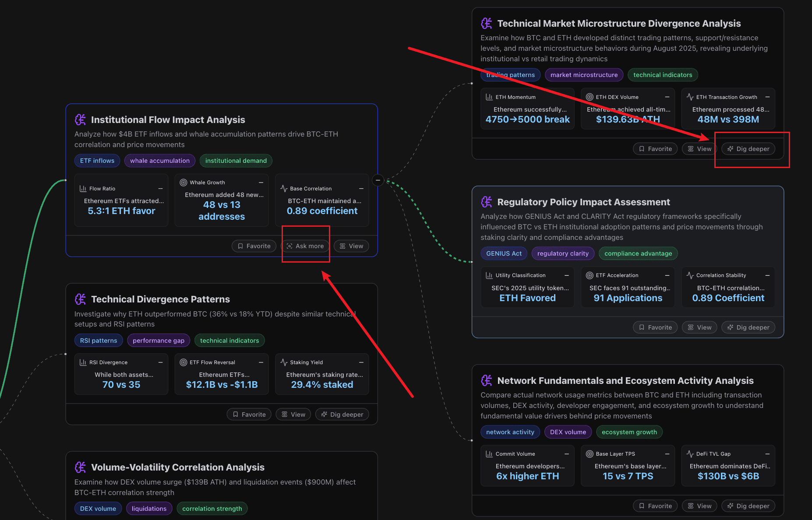Collapse the Utility Classification card
This screenshot has width=812, height=520.
[x=567, y=275]
